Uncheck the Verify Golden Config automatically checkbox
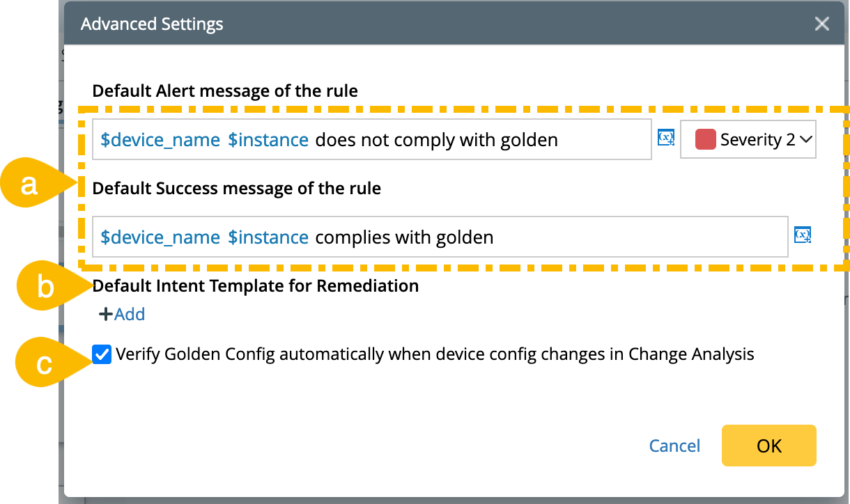This screenshot has height=504, width=850. pyautogui.click(x=102, y=354)
